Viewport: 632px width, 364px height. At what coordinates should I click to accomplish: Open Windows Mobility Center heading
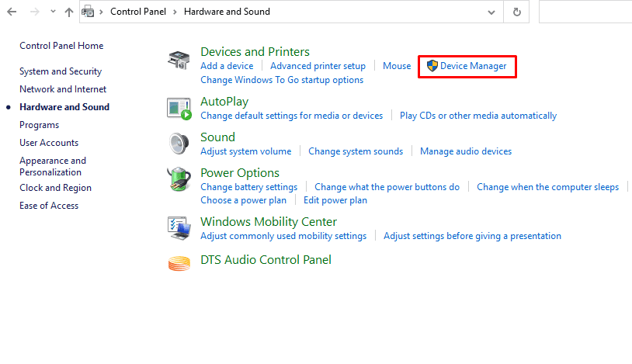269,222
